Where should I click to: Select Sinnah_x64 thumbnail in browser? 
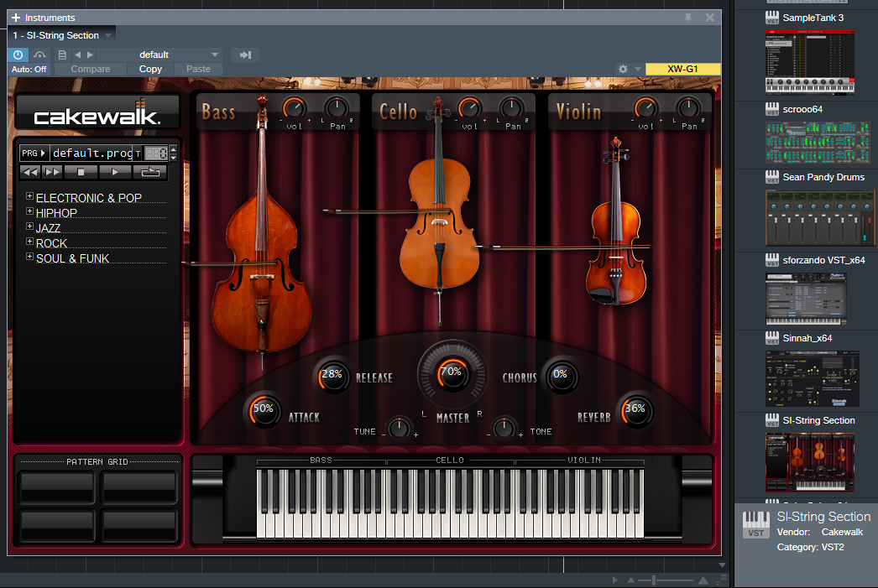(813, 379)
